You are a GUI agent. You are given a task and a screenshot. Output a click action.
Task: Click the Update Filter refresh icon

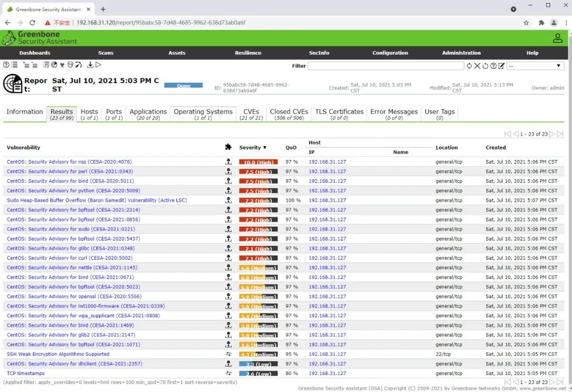(469, 66)
